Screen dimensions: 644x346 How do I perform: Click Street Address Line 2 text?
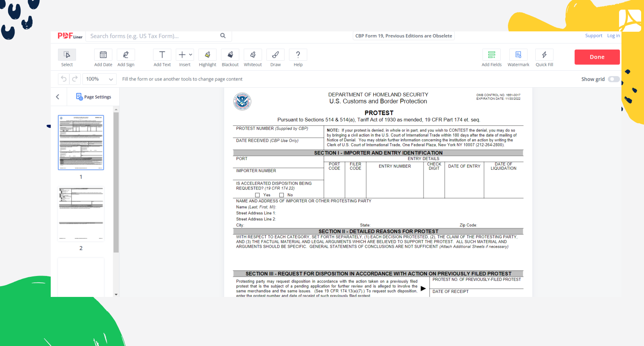tap(256, 219)
